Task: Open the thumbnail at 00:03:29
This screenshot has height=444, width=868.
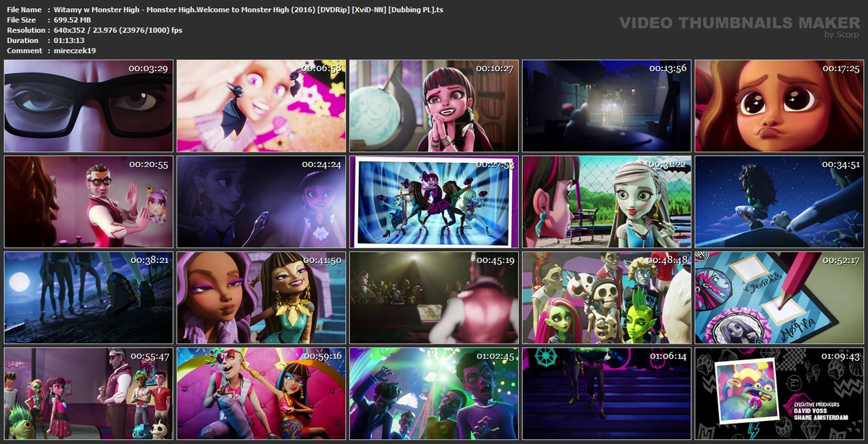Action: (88, 106)
